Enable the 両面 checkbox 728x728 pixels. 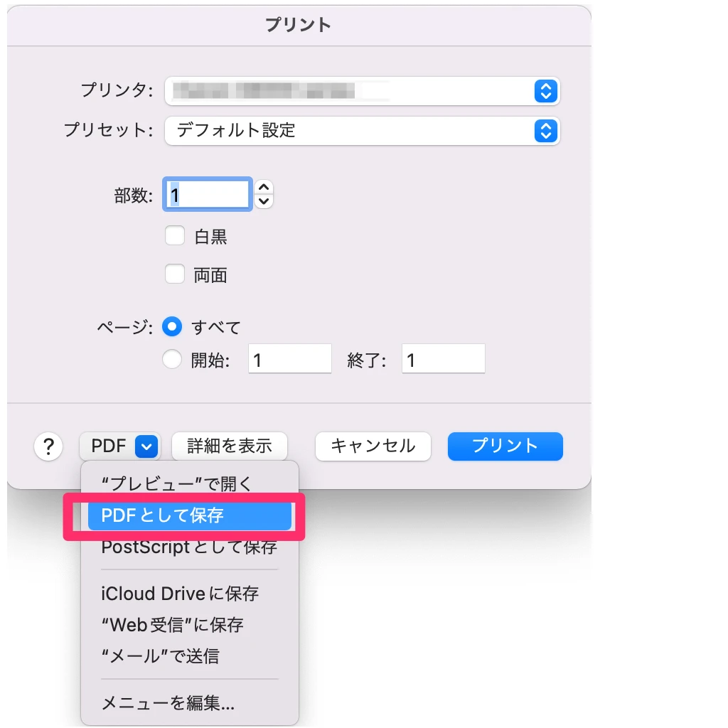(175, 274)
